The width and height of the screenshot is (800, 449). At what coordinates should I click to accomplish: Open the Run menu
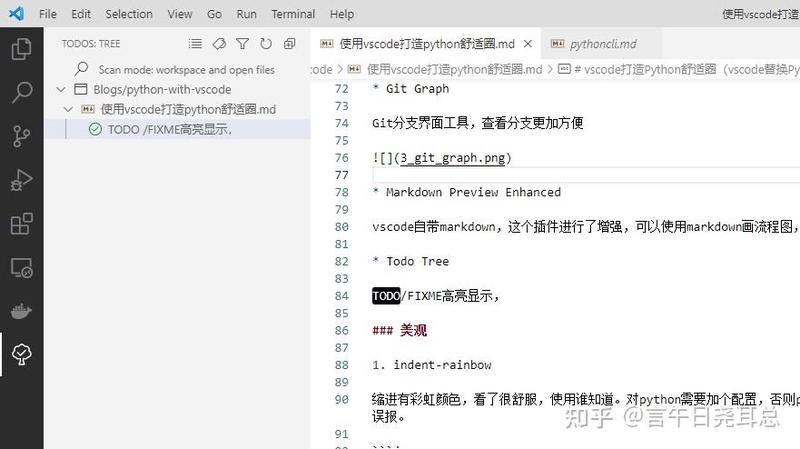[246, 14]
